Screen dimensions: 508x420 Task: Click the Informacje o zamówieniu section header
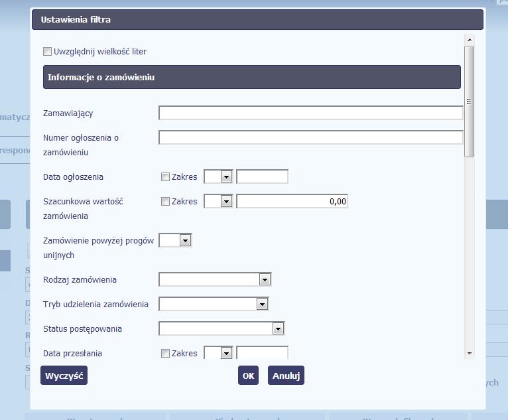click(252, 77)
